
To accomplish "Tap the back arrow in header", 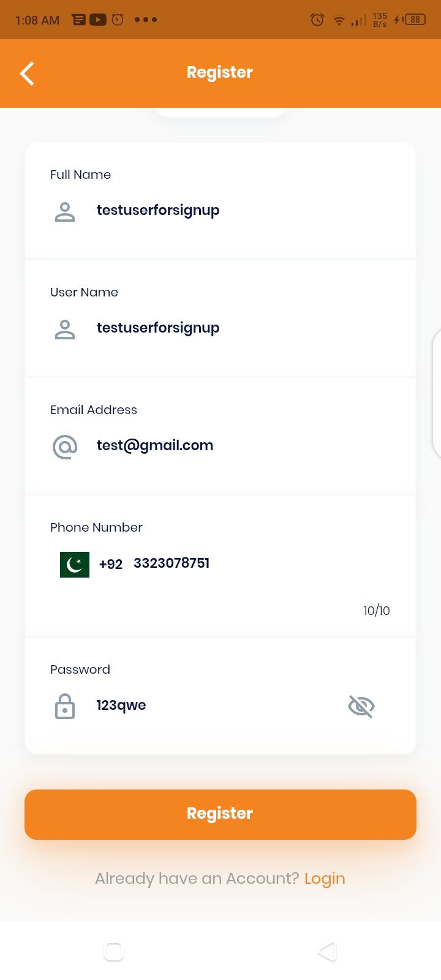I will (x=27, y=73).
